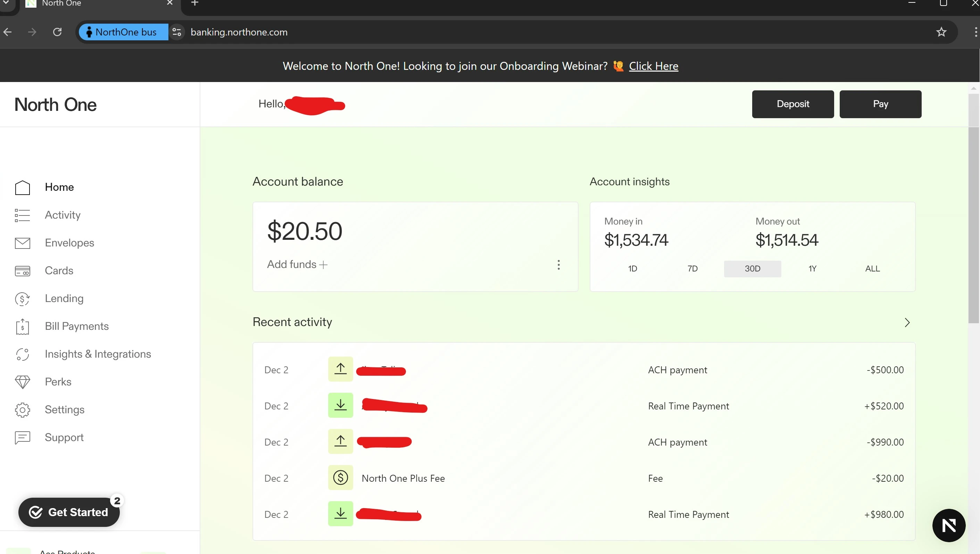Screen dimensions: 980x554
Task: Select the ALL insights range
Action: click(872, 269)
